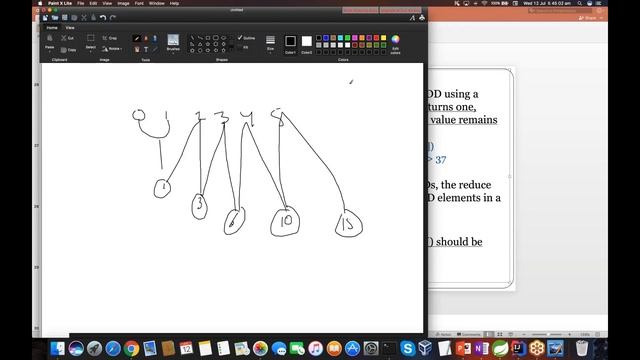Select the Color picker eyedropper tool
Screen dimensions: 640x360
pyautogui.click(x=155, y=49)
